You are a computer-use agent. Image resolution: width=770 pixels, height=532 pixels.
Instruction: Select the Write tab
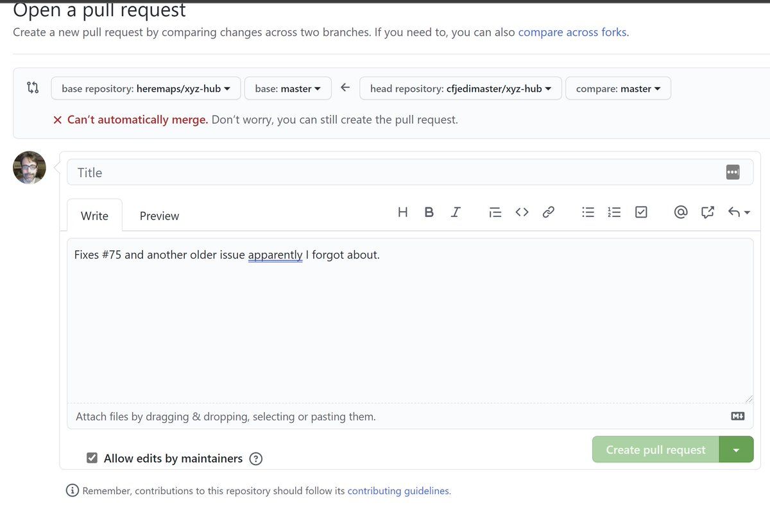click(x=94, y=216)
